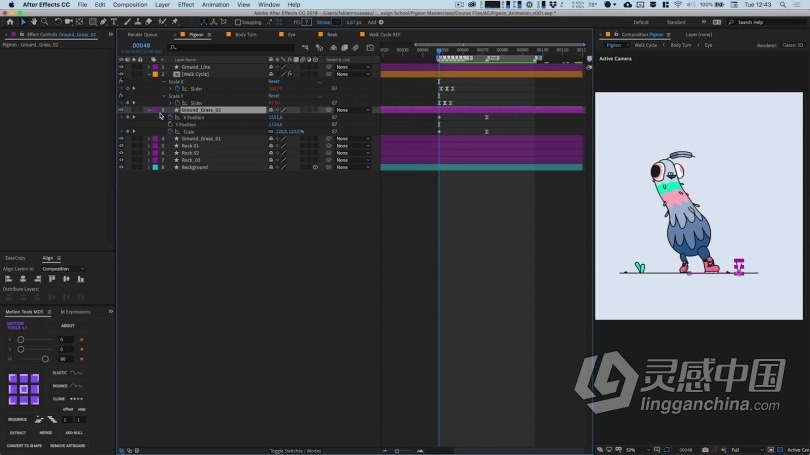The width and height of the screenshot is (810, 455).
Task: Expand the Ground_Line layer
Action: pos(149,67)
